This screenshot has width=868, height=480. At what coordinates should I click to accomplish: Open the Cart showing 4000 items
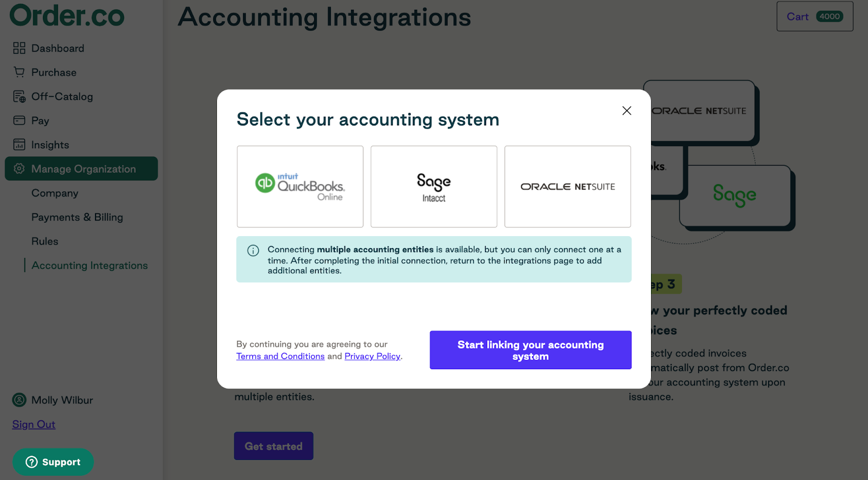pos(814,16)
